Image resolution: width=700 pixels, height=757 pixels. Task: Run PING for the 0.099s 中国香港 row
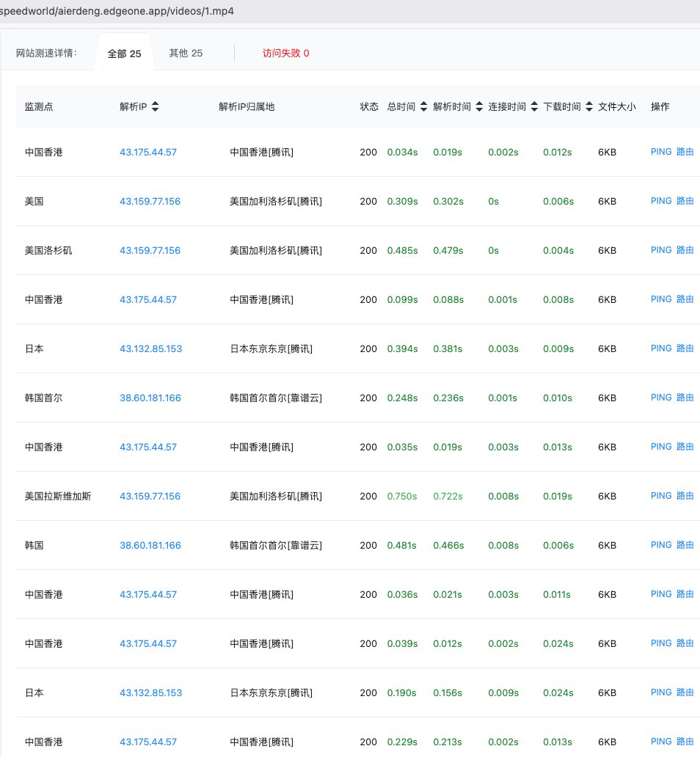tap(661, 299)
